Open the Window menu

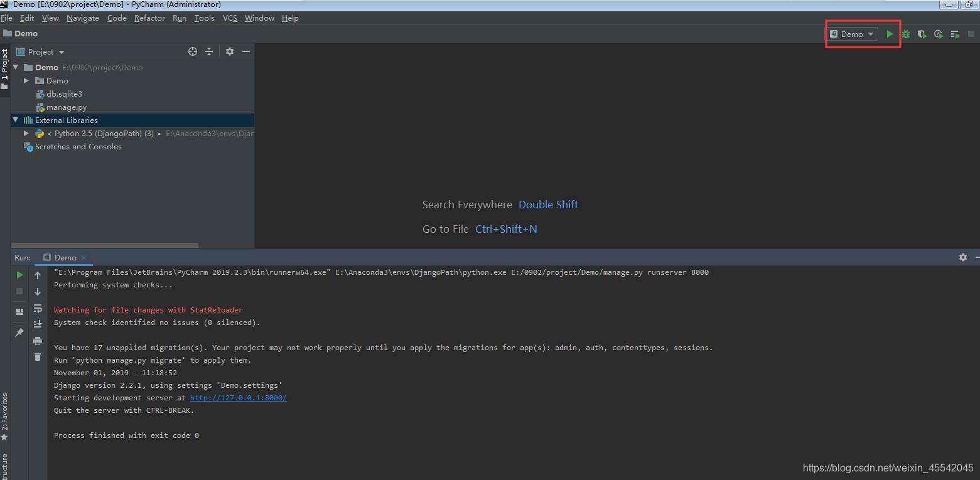(259, 18)
